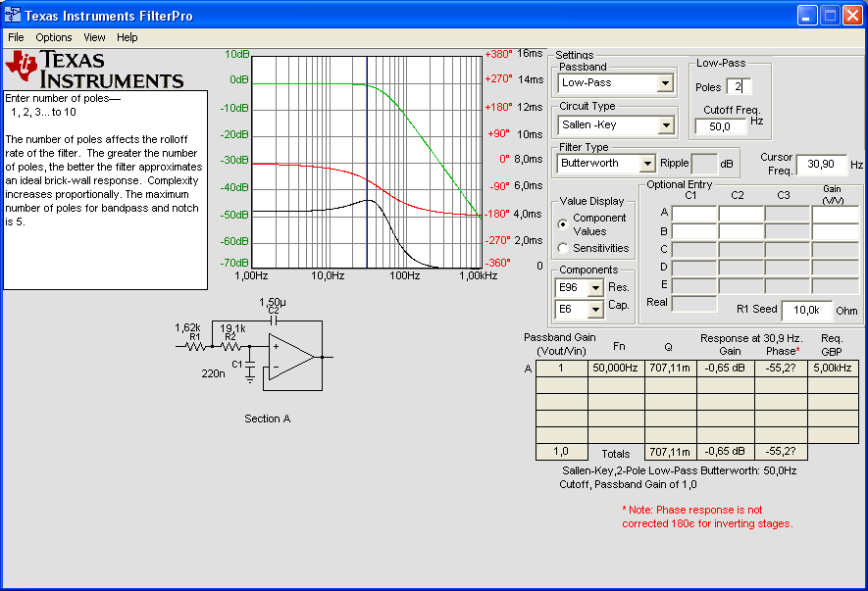
Task: Click Optional Entry C2 field in row B
Action: (741, 231)
